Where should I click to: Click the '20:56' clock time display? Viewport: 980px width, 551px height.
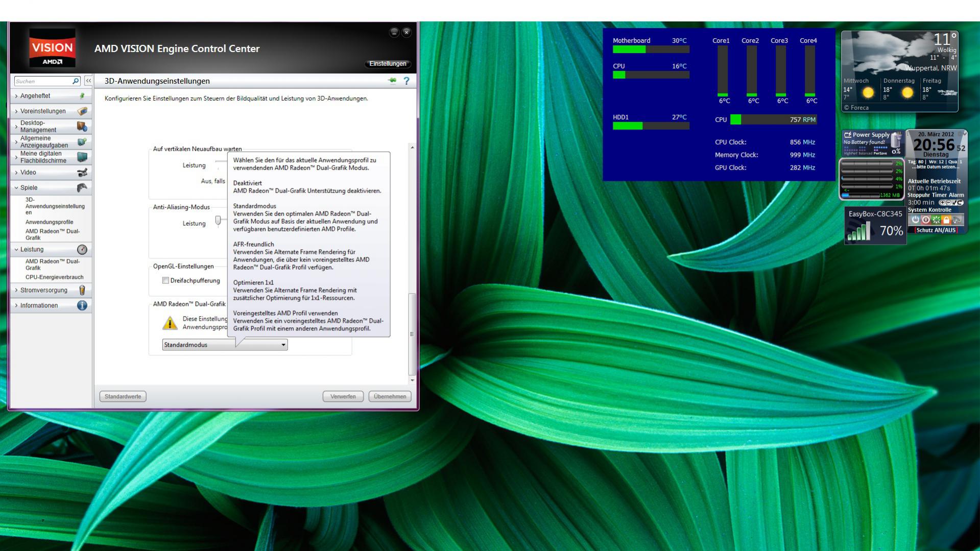(934, 145)
